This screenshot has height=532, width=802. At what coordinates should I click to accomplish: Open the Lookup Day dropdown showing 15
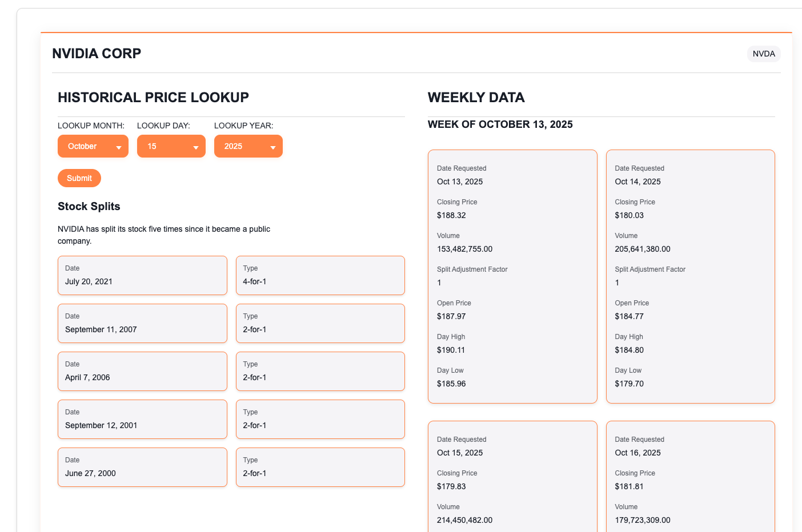[x=171, y=146]
